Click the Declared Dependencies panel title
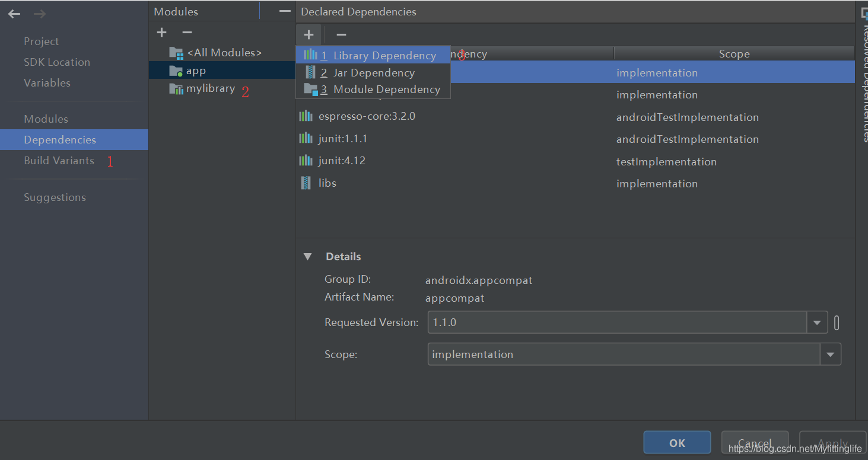Viewport: 868px width, 460px height. point(358,12)
